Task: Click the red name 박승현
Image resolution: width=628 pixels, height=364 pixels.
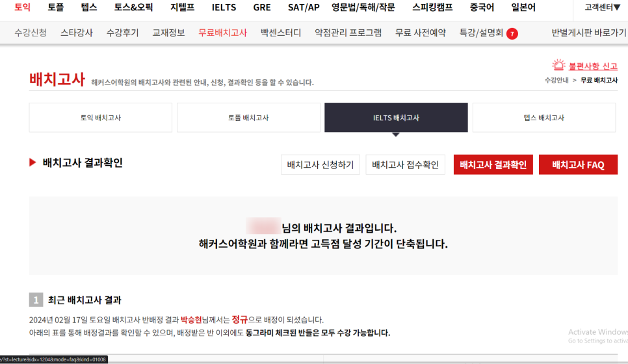Action: 191,320
